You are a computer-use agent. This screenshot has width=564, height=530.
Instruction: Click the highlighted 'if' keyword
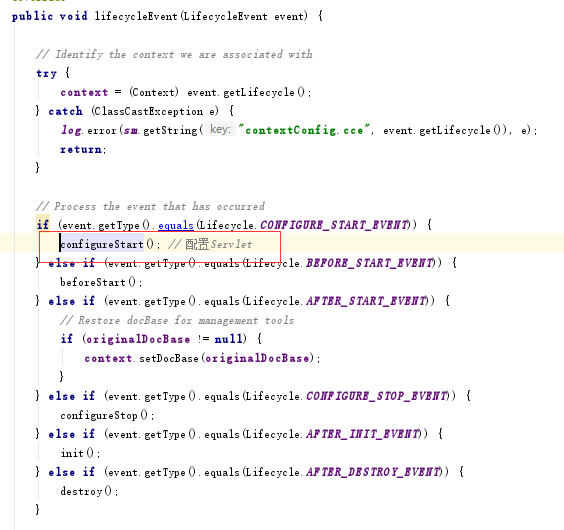click(43, 225)
